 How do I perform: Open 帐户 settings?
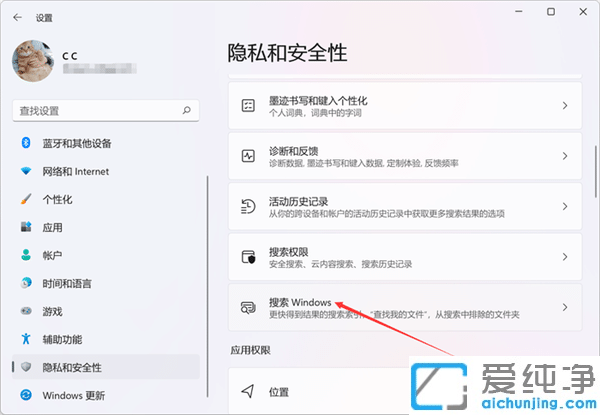click(x=106, y=255)
